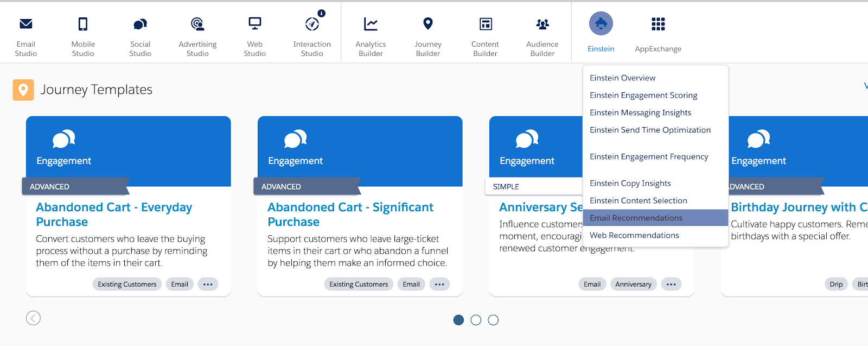Select first carousel page dot
This screenshot has height=346, width=868.
[x=458, y=320]
